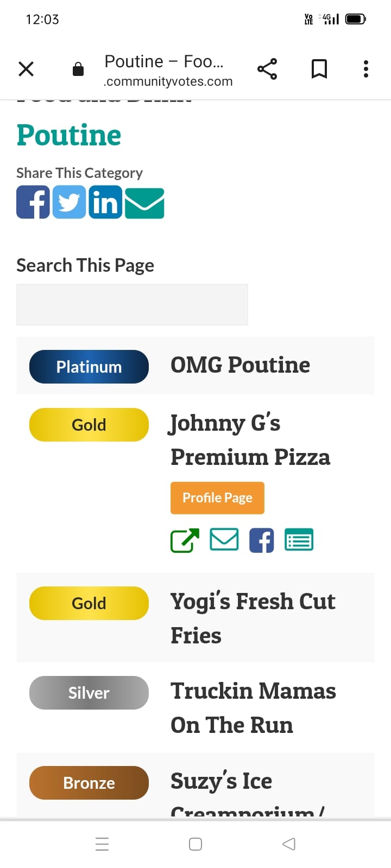Viewport: 391px width, 868px height.
Task: Click the Search This Page field
Action: (x=132, y=305)
